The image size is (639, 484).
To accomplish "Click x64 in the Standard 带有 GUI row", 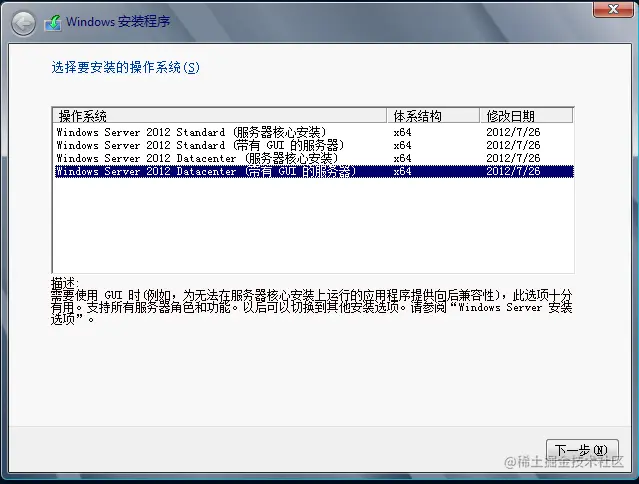I will [402, 145].
